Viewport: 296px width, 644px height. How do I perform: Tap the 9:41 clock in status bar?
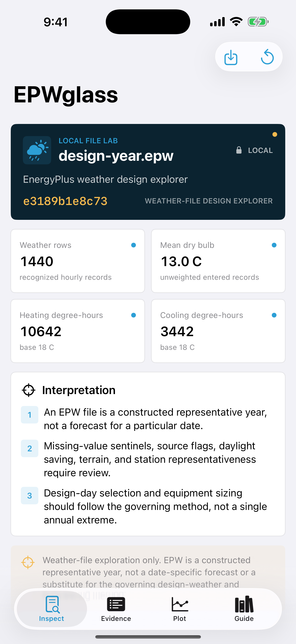click(56, 22)
